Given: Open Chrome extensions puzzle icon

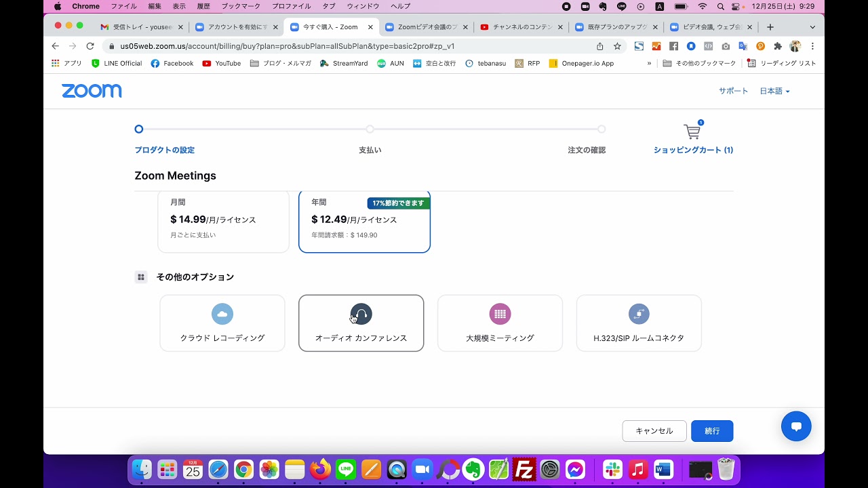Looking at the screenshot, I should click(778, 46).
